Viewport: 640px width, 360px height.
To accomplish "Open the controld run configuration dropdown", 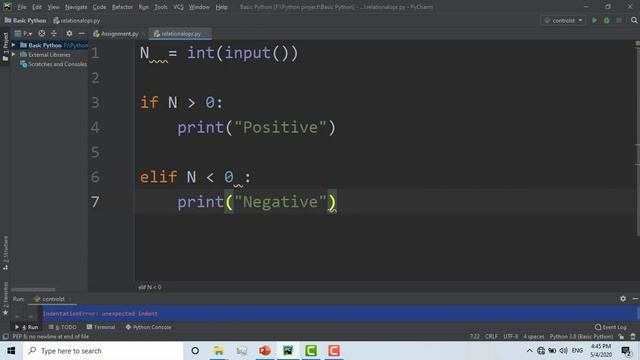I will click(x=563, y=20).
